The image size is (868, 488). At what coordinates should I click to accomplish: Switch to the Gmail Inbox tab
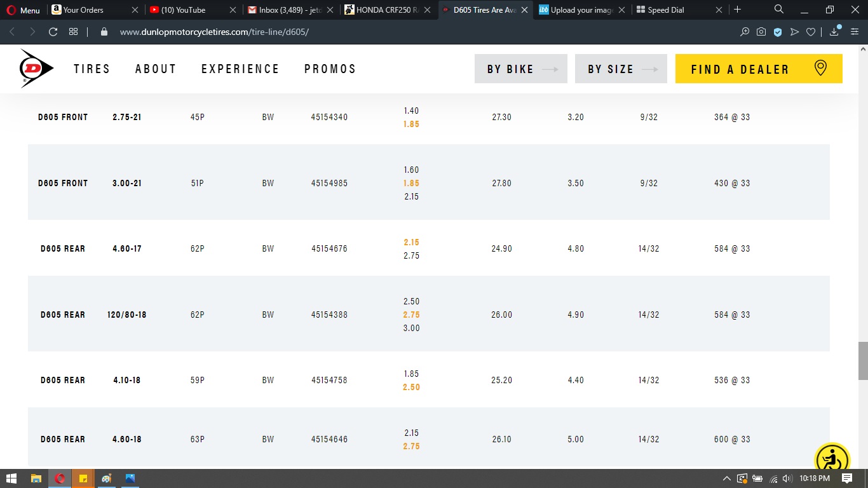pyautogui.click(x=291, y=10)
